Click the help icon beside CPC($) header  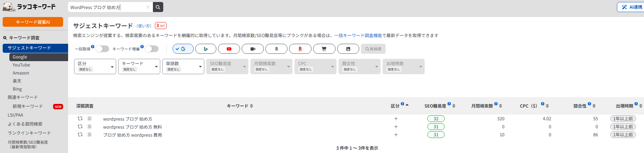click(x=543, y=104)
